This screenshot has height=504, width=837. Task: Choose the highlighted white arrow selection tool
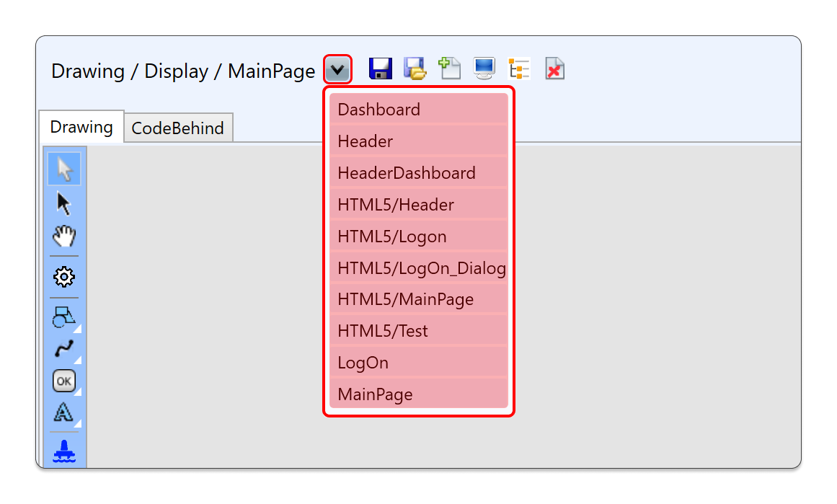64,169
